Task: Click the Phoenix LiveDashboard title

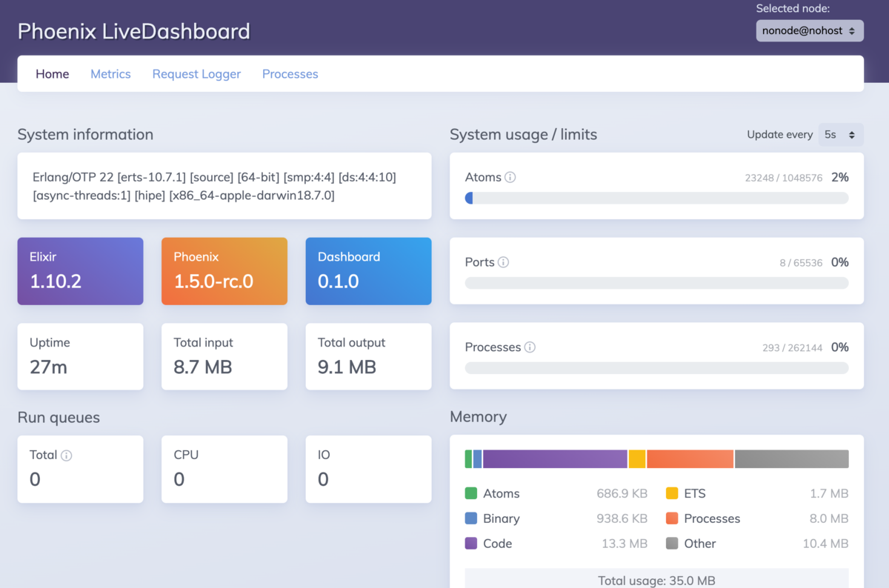Action: [134, 31]
